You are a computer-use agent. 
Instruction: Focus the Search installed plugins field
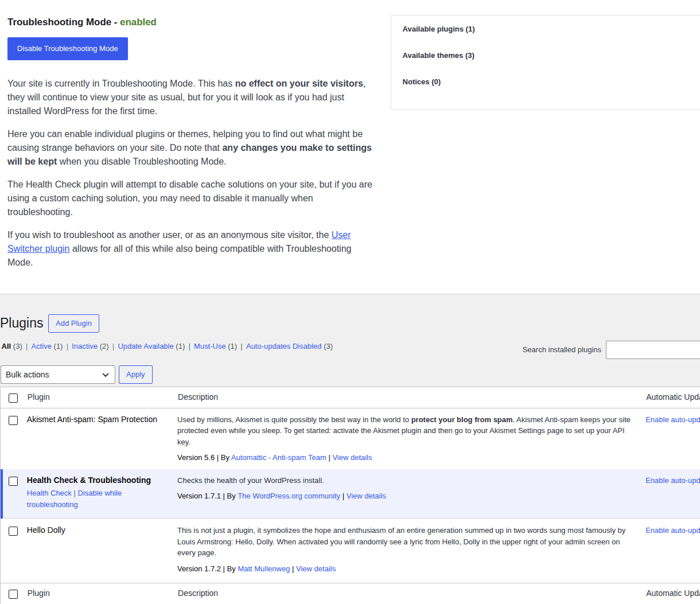pyautogui.click(x=653, y=350)
